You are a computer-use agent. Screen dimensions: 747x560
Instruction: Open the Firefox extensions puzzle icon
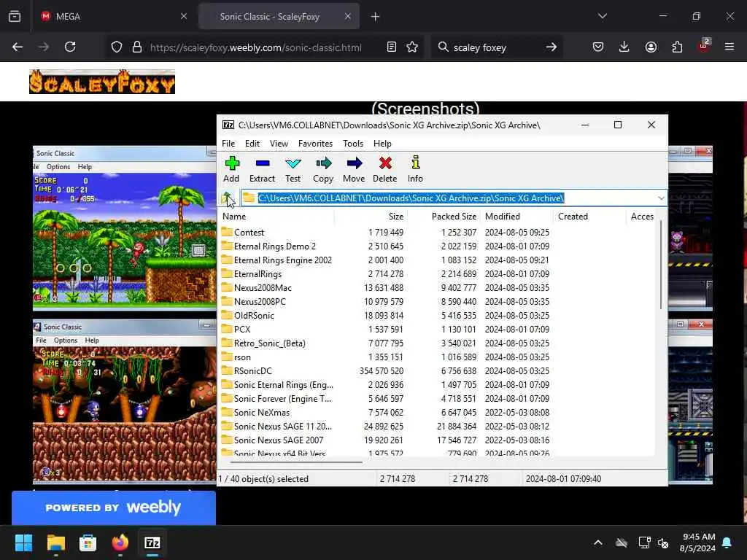coord(677,47)
